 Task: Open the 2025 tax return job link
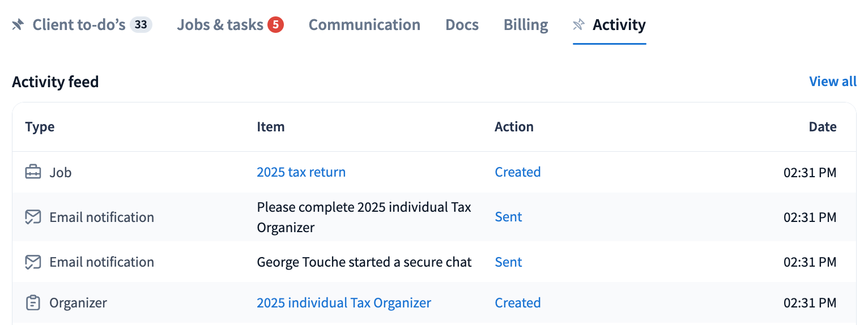coord(301,172)
